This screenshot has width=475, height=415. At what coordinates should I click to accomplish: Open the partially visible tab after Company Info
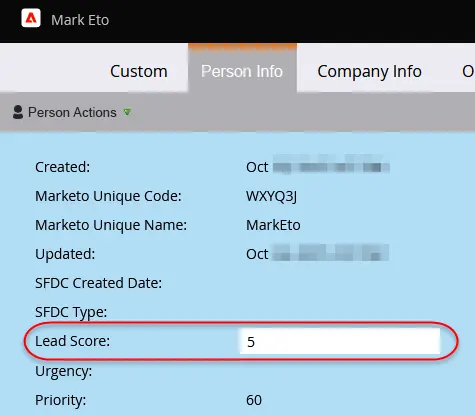pos(468,71)
